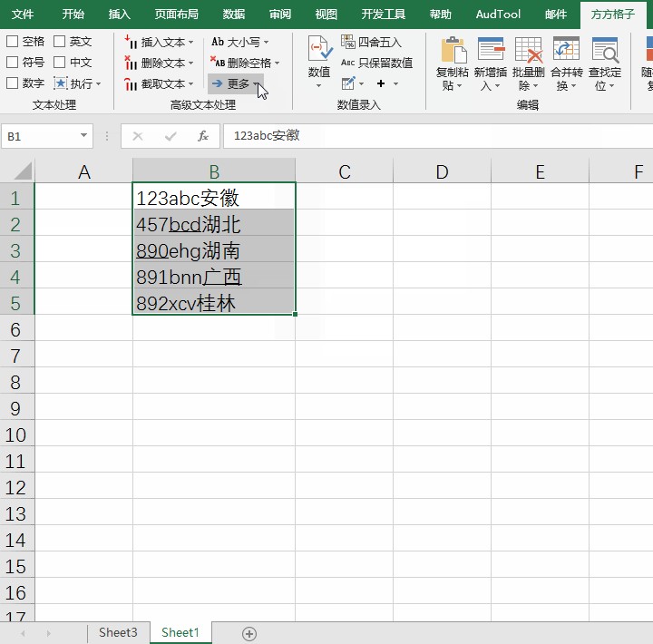Click the fx insert function icon
Image resolution: width=653 pixels, height=644 pixels.
[x=203, y=136]
